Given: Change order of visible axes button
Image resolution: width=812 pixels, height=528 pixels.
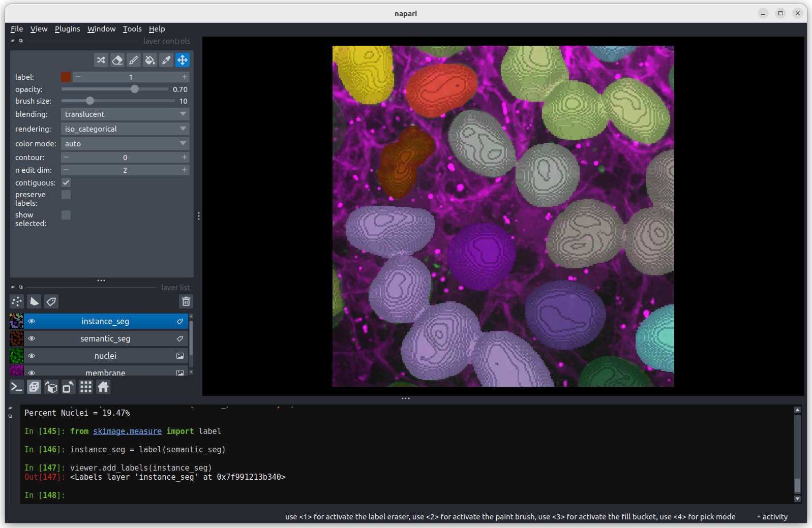Looking at the screenshot, I should pyautogui.click(x=51, y=387).
